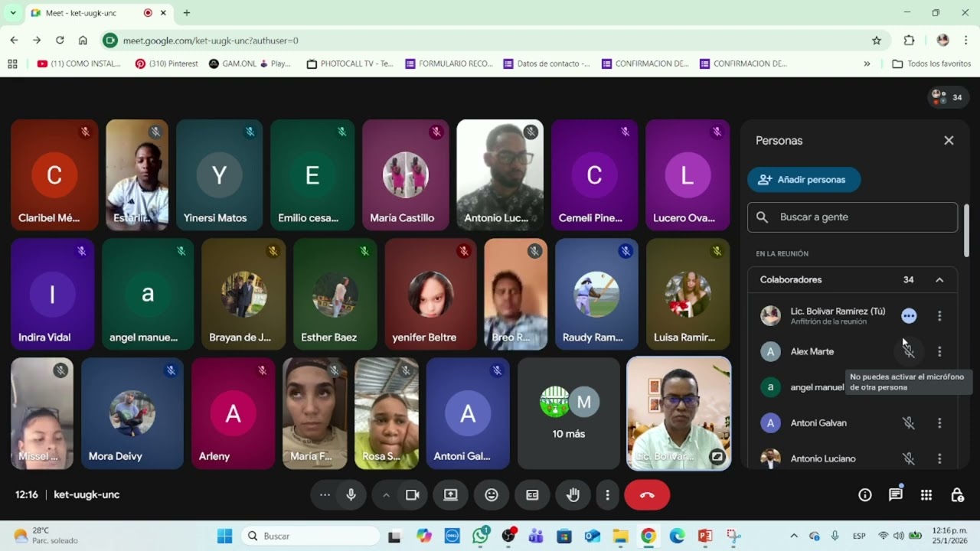Open the emoji reactions button

tap(492, 495)
